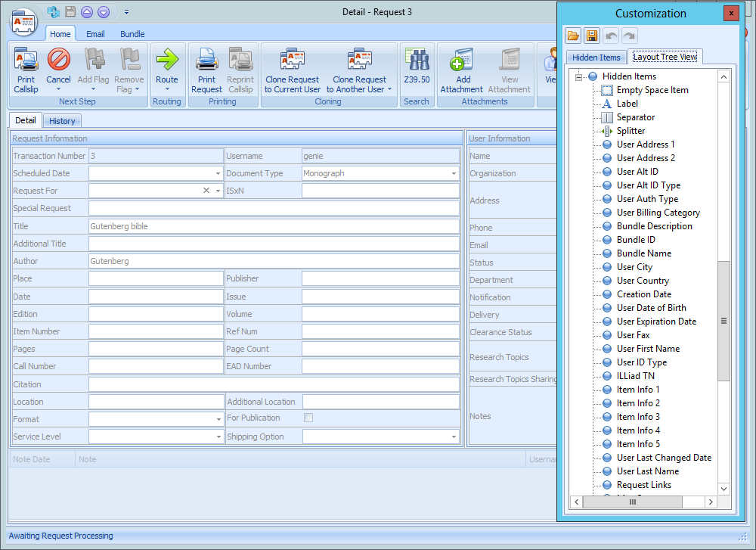Click open layout folder icon
Image resolution: width=756 pixels, height=550 pixels.
pos(574,36)
